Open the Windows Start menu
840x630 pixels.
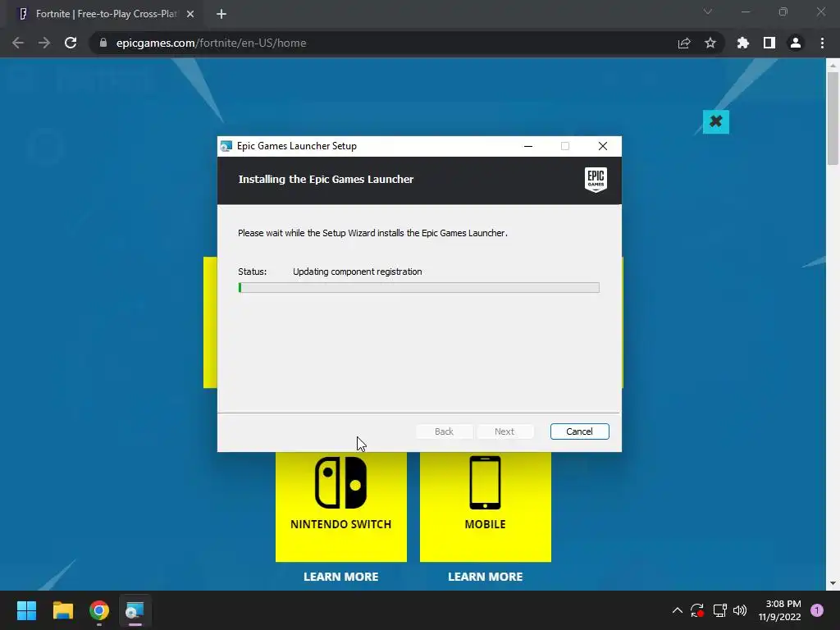point(27,610)
